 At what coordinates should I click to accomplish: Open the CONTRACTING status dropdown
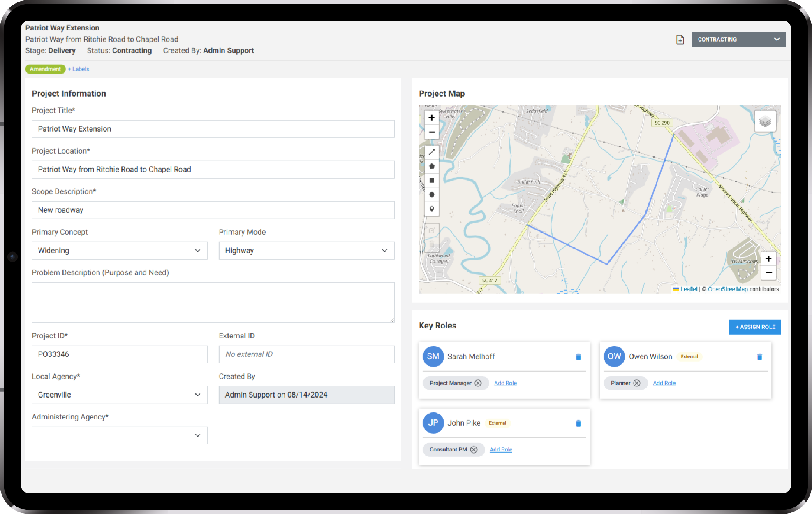(738, 40)
